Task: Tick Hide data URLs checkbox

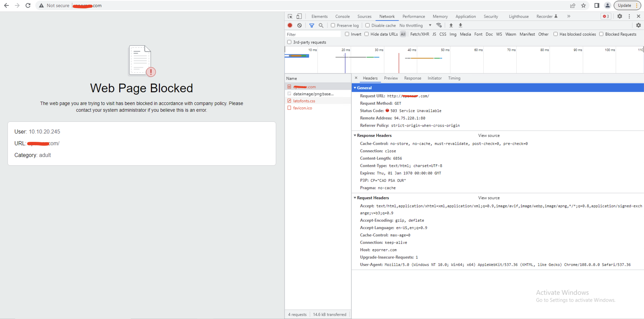Action: (367, 34)
